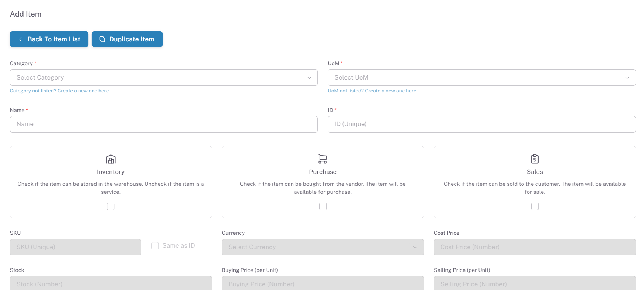644x290 pixels.
Task: Click the Sales clipboard dollar icon
Action: pos(535,159)
